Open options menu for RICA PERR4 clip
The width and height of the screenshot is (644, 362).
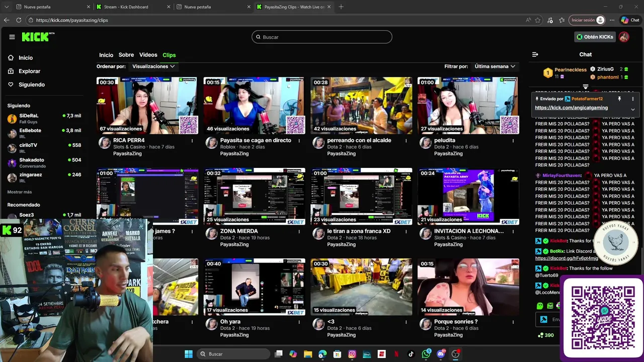[x=192, y=141]
